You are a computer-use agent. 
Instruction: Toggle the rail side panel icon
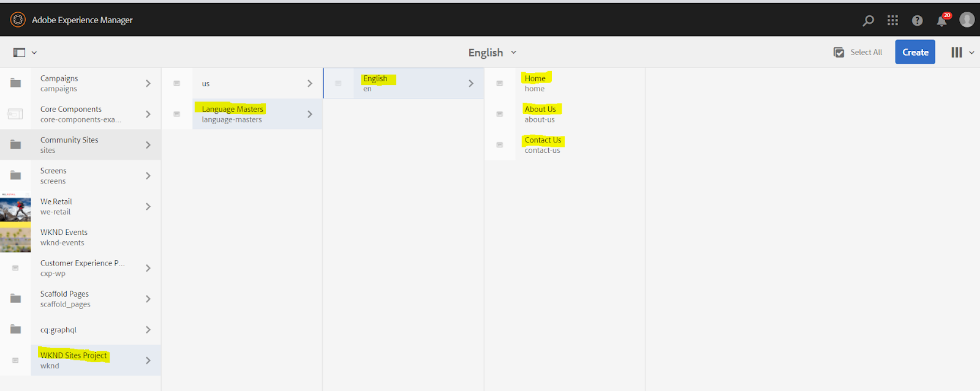[19, 53]
